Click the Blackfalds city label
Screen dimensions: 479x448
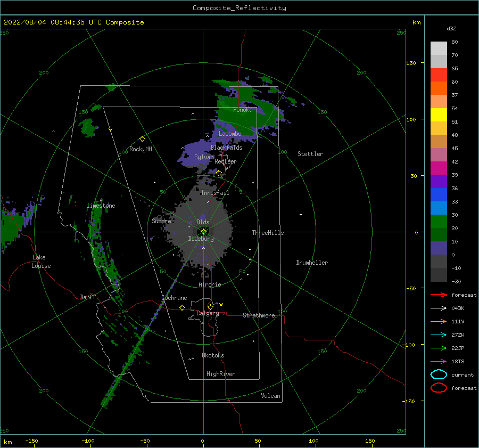point(226,148)
